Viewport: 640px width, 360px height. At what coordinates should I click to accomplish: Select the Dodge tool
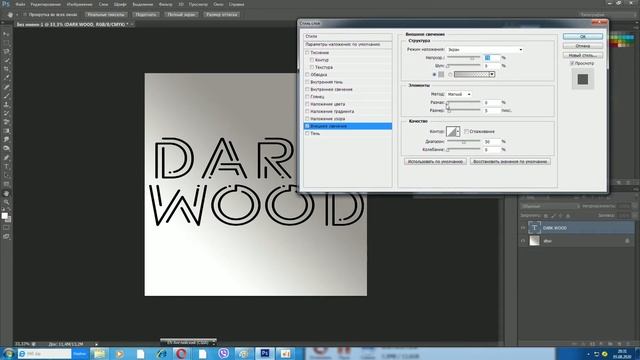click(6, 149)
